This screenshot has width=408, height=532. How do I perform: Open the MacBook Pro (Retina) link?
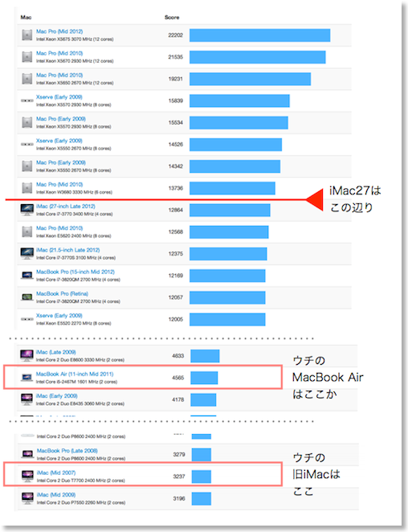[x=62, y=293]
